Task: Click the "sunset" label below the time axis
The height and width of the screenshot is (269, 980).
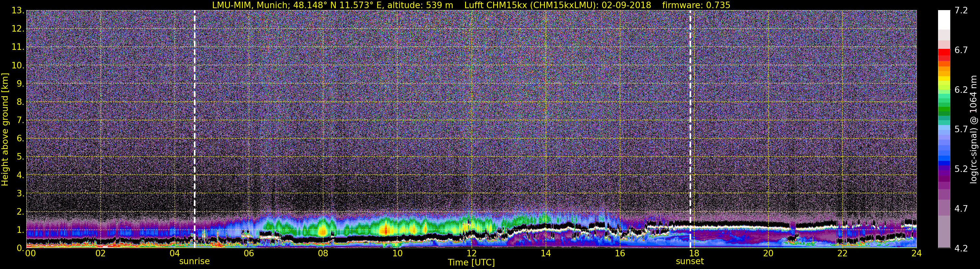Action: coord(690,262)
